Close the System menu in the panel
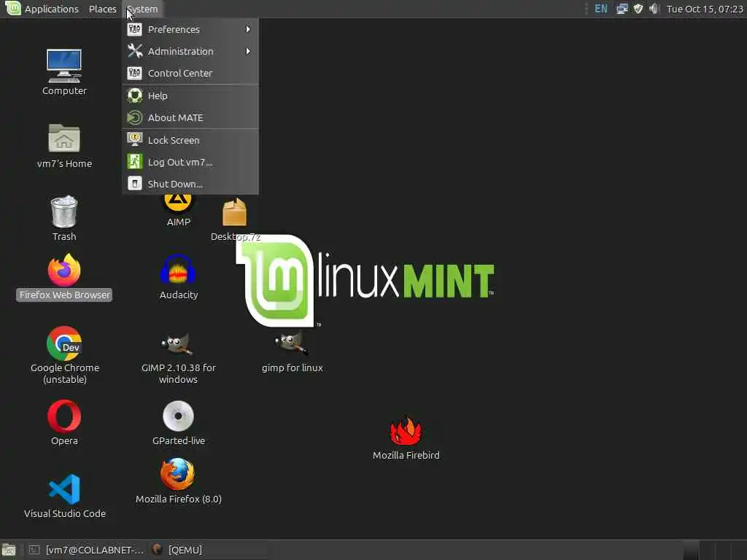Viewport: 747px width, 560px height. pyautogui.click(x=142, y=9)
